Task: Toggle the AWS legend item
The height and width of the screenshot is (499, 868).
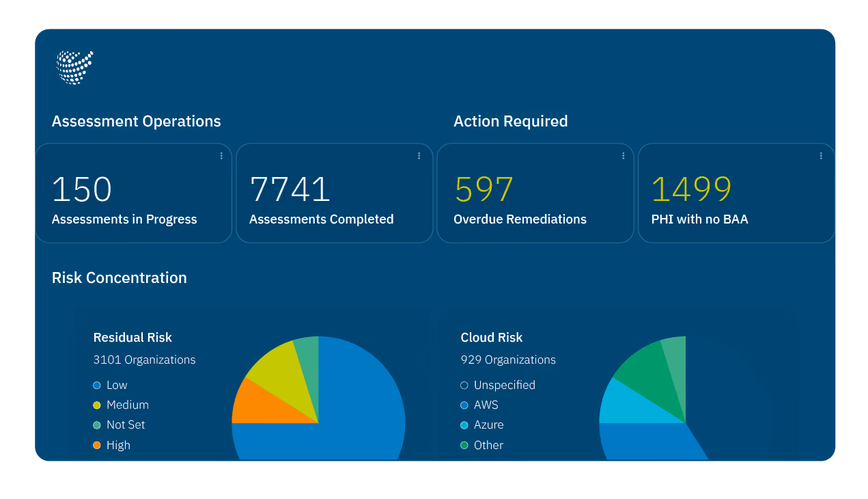Action: [x=479, y=405]
